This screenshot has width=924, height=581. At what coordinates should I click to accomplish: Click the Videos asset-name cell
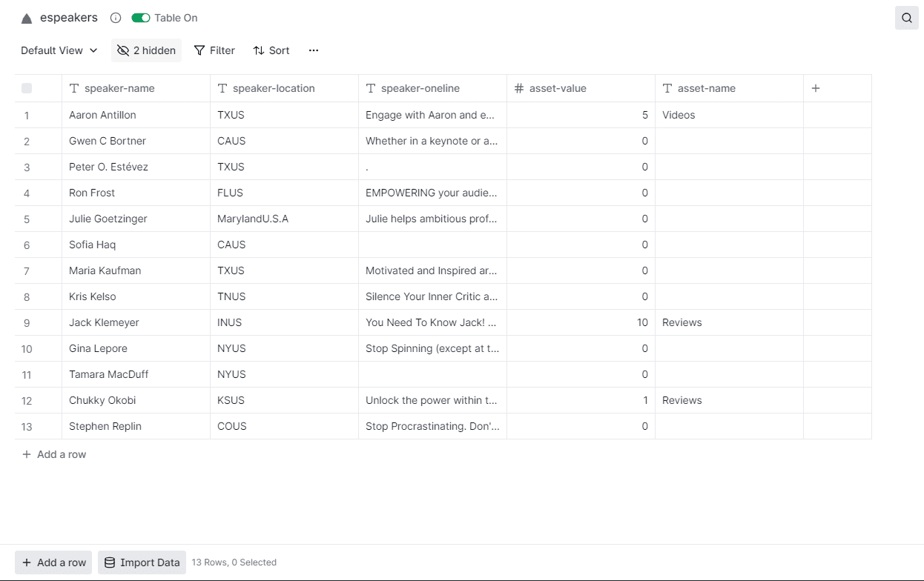[730, 115]
